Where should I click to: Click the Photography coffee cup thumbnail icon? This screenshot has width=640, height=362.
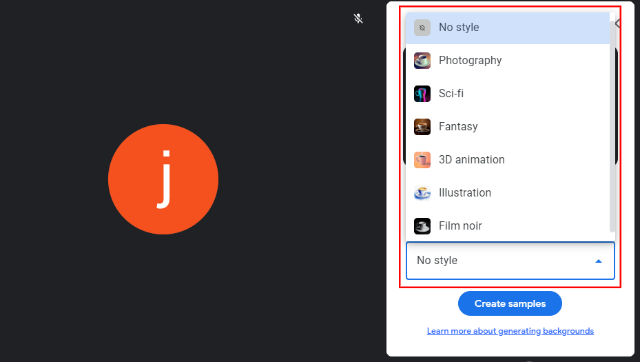tap(422, 61)
